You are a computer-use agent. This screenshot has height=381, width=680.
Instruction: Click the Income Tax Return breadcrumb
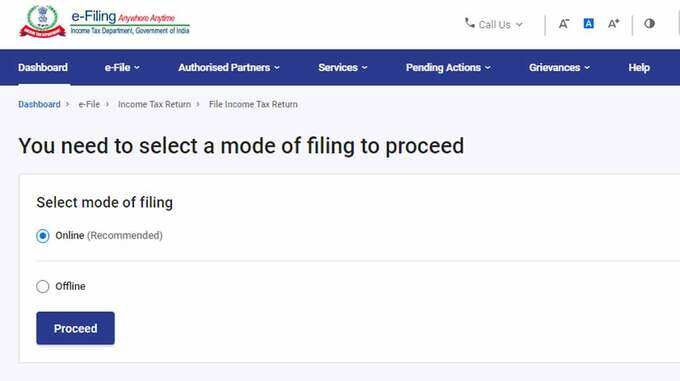154,104
